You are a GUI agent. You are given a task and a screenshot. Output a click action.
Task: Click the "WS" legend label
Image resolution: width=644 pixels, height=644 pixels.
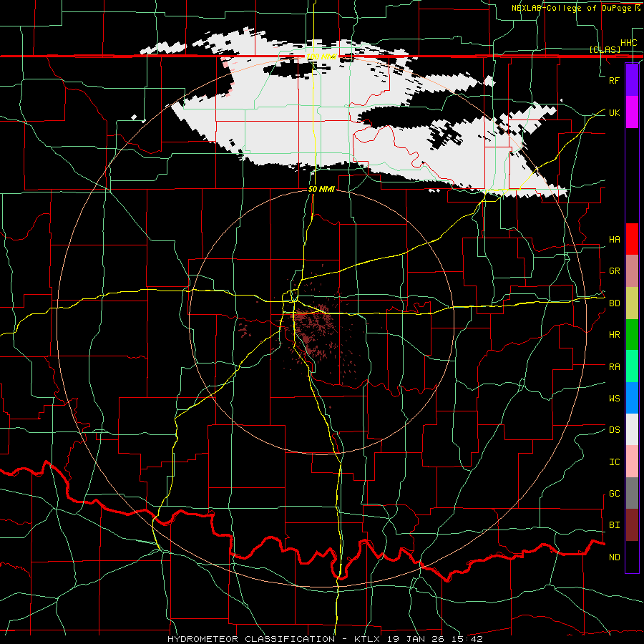pos(614,399)
